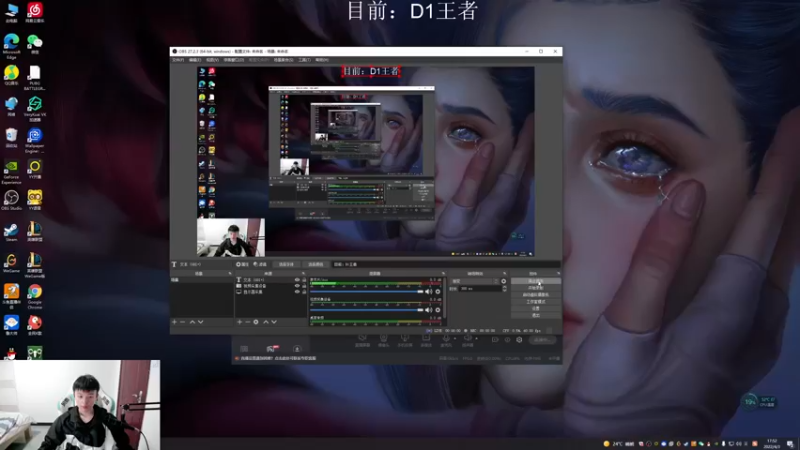Move selected source down
Screen dimensions: 800x450
[x=274, y=322]
